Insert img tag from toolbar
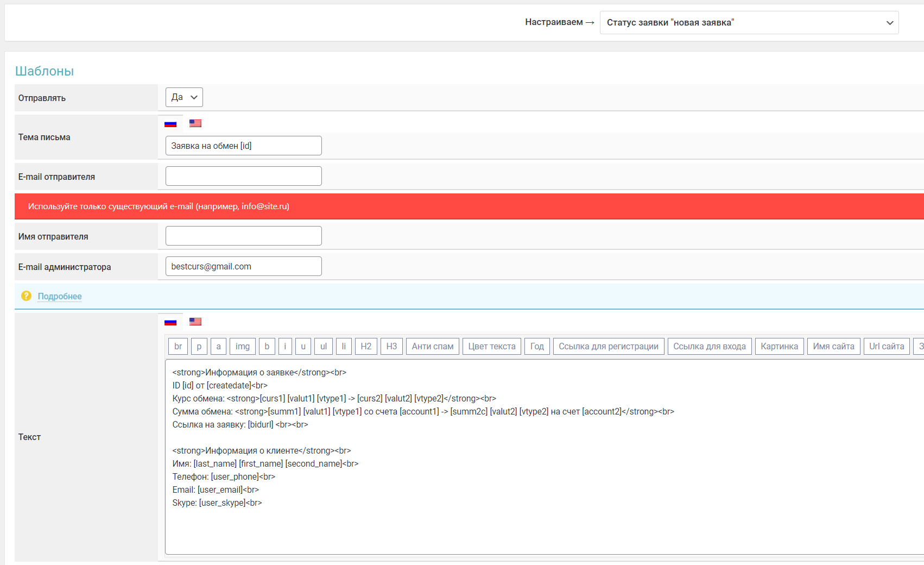Viewport: 924px width, 565px height. tap(243, 347)
